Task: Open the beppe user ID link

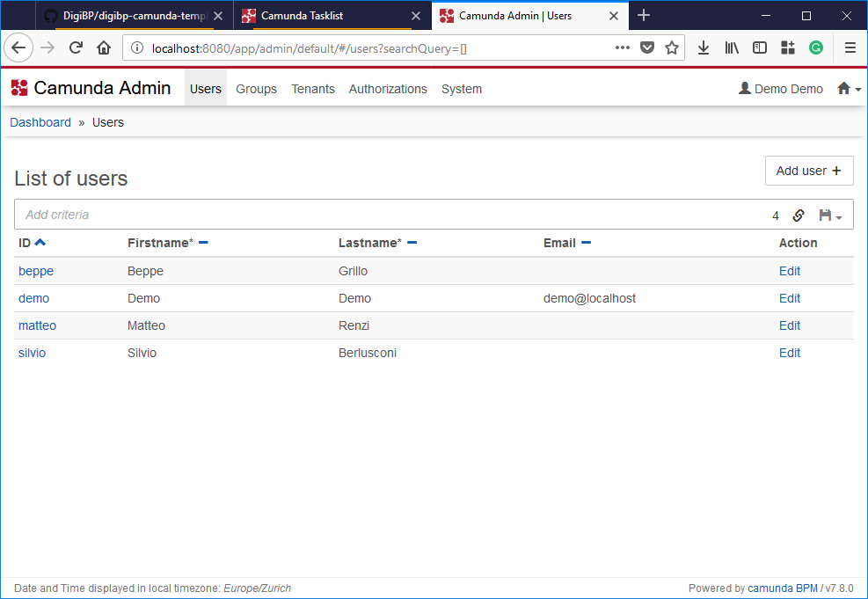Action: pos(36,271)
